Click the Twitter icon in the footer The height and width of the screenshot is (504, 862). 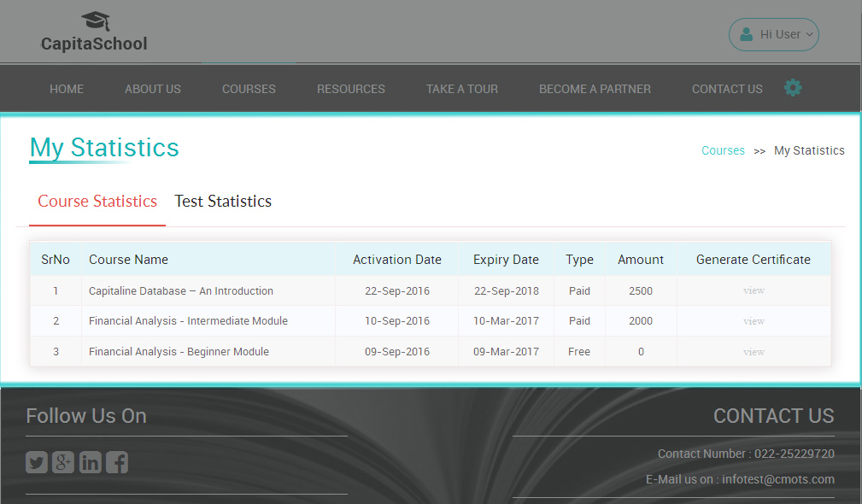(x=36, y=462)
